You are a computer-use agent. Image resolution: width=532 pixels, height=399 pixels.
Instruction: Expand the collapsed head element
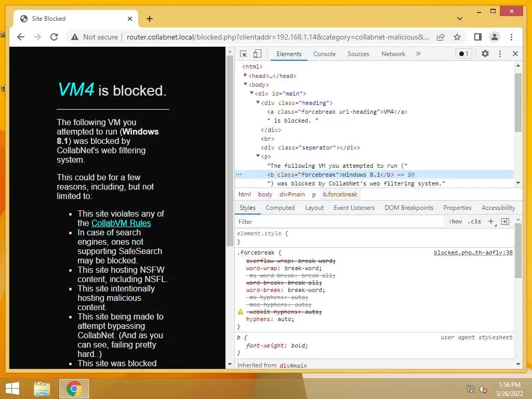pos(245,75)
